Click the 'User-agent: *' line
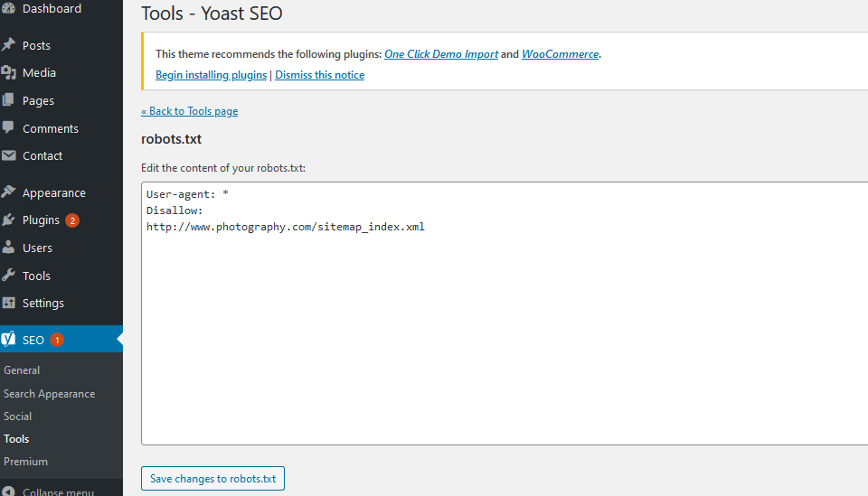 187,194
